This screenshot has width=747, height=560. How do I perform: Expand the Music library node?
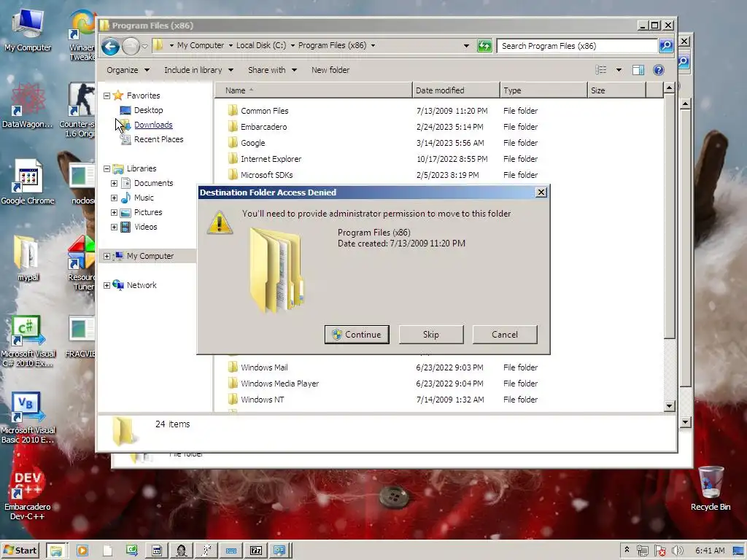click(115, 198)
